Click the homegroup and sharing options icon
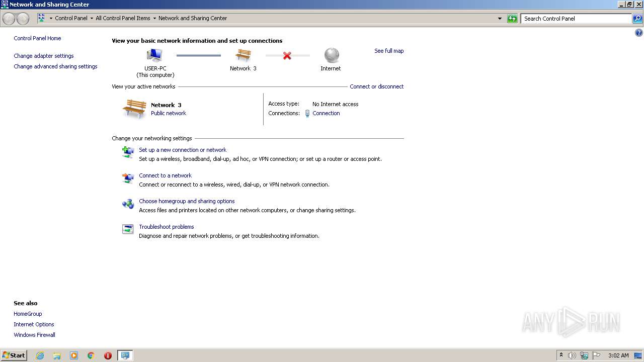 click(128, 204)
